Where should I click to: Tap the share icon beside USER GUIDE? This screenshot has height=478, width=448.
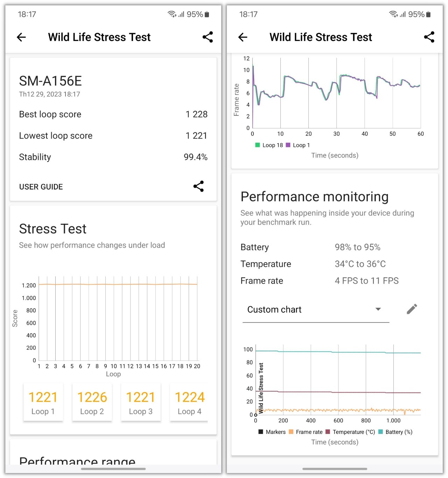(x=198, y=186)
